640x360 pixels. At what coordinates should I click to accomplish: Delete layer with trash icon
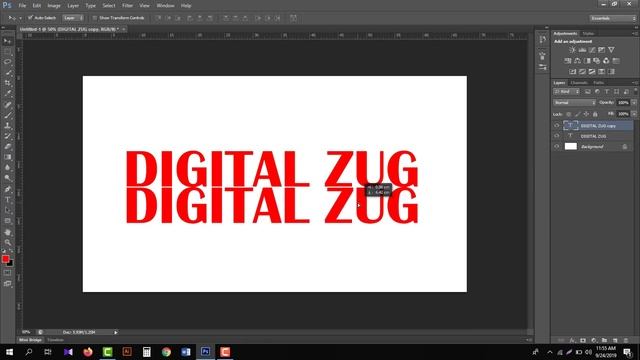pyautogui.click(x=625, y=340)
